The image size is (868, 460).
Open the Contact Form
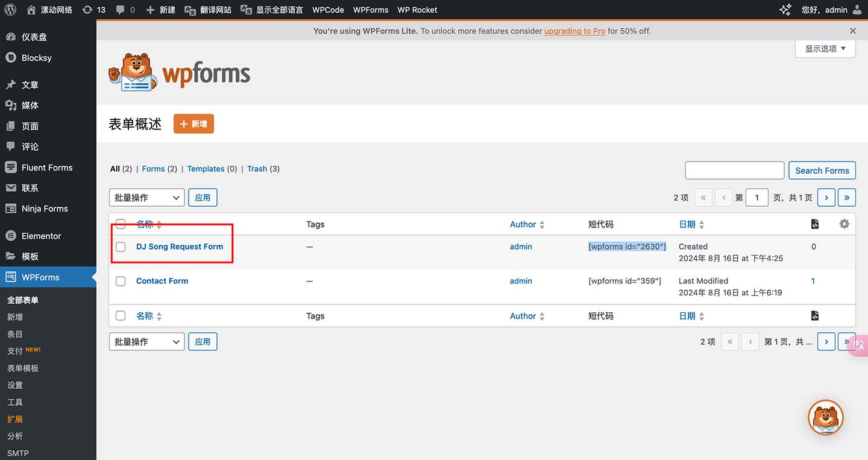point(162,281)
